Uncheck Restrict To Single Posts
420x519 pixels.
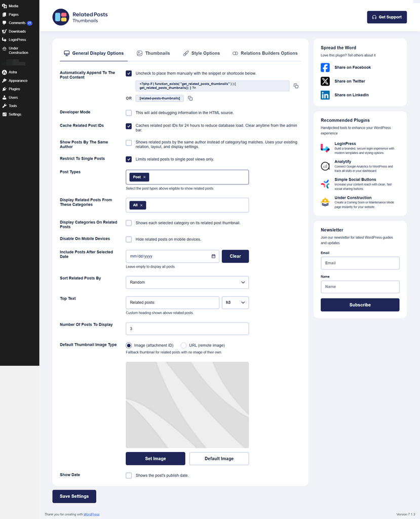[x=129, y=159]
